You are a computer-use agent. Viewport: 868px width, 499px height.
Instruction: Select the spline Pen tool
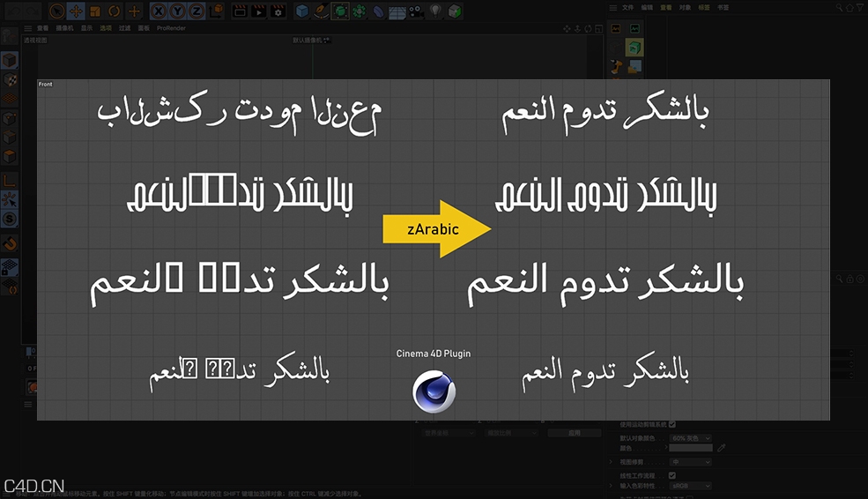pos(321,11)
